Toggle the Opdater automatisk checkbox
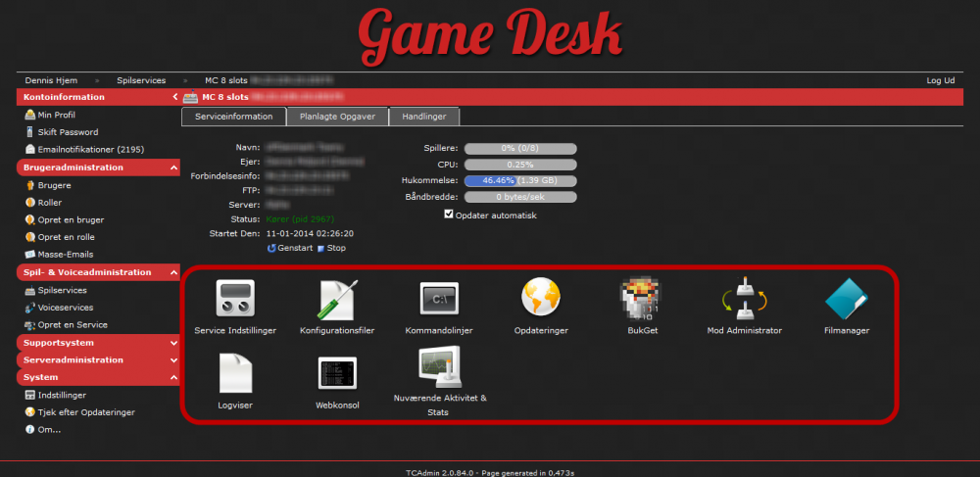The image size is (980, 477). point(449,215)
